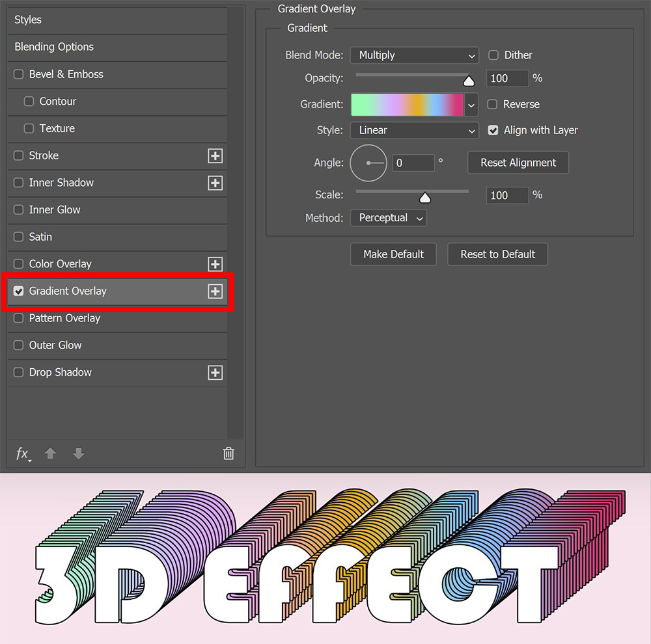The height and width of the screenshot is (644, 651).
Task: Add another Color Overlay with plus icon
Action: pos(215,264)
